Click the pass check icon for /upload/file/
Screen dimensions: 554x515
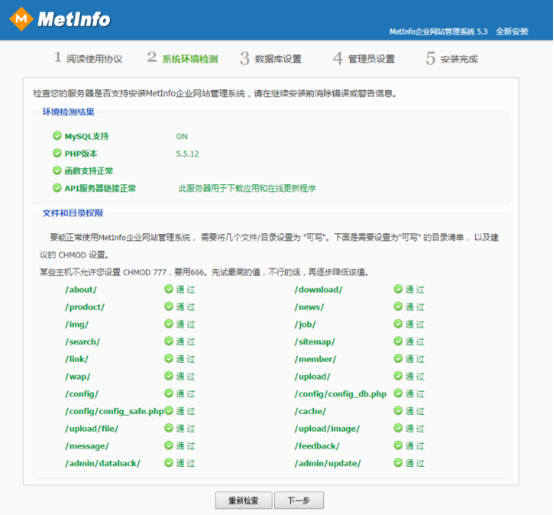169,428
